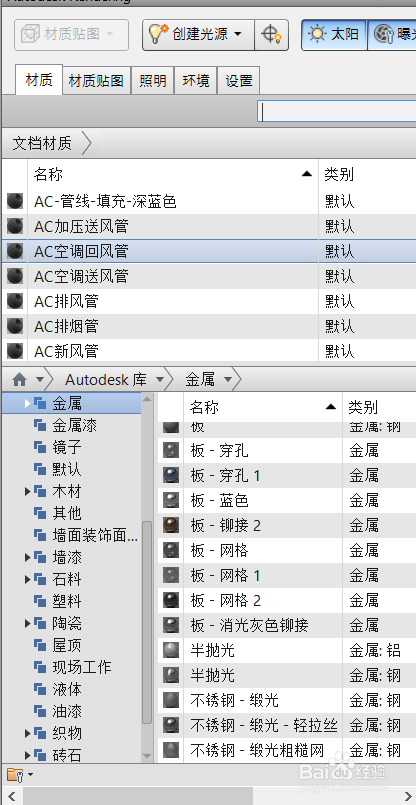This screenshot has height=805, width=416.
Task: Expand the 陶瓷 tree node
Action: [x=28, y=624]
